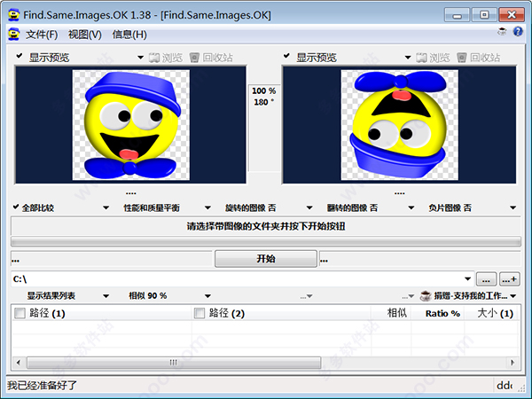Check the 路径 (2) column checkbox
532x399 pixels.
tap(199, 313)
